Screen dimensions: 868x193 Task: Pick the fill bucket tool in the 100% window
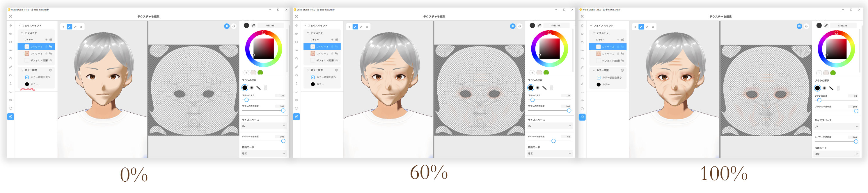pyautogui.click(x=653, y=26)
